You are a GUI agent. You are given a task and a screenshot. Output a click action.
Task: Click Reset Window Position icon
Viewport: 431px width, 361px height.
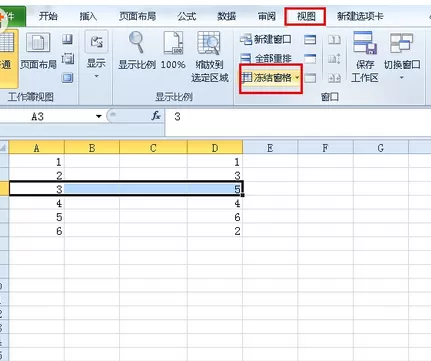[x=334, y=78]
